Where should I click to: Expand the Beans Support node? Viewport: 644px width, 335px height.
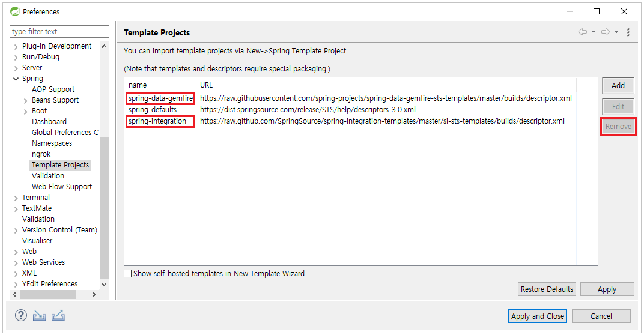pyautogui.click(x=25, y=101)
